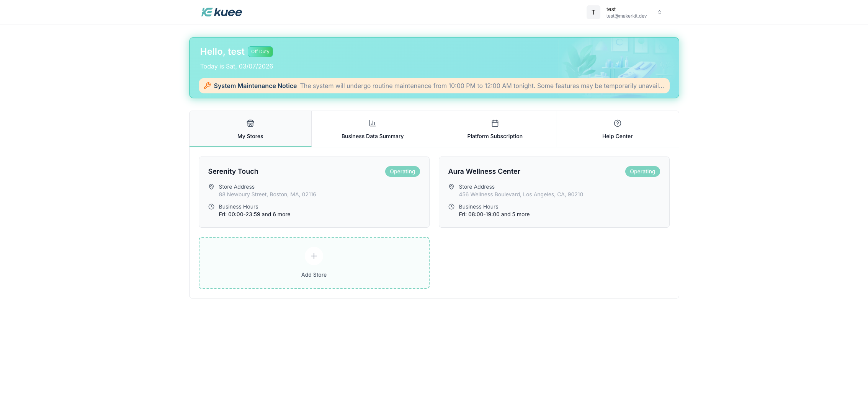Click Aura Wellness Center clock icon
Viewport: 868px width, 411px height.
[451, 207]
